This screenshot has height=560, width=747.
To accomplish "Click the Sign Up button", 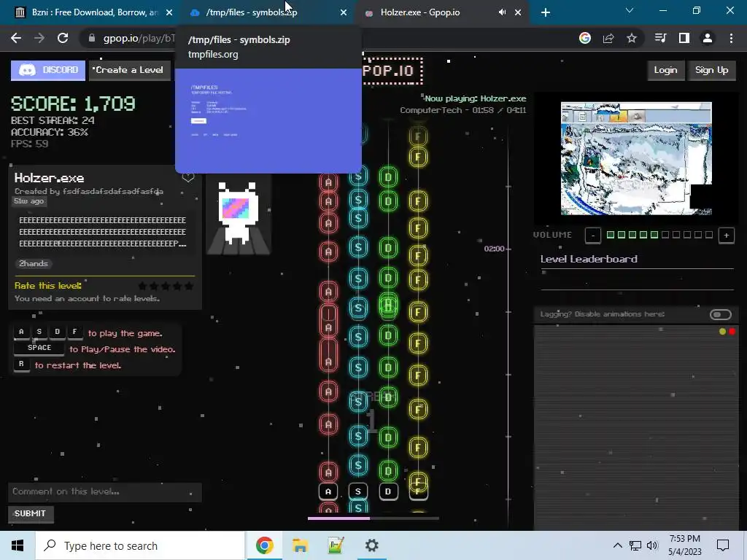I will pyautogui.click(x=711, y=70).
